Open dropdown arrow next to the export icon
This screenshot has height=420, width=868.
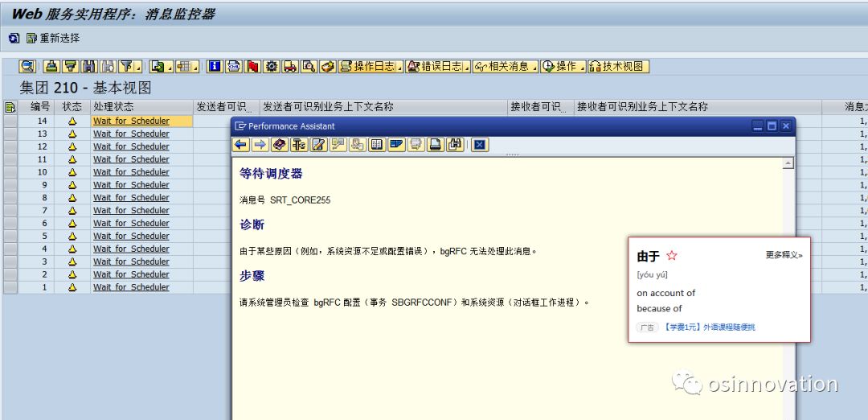(x=170, y=67)
